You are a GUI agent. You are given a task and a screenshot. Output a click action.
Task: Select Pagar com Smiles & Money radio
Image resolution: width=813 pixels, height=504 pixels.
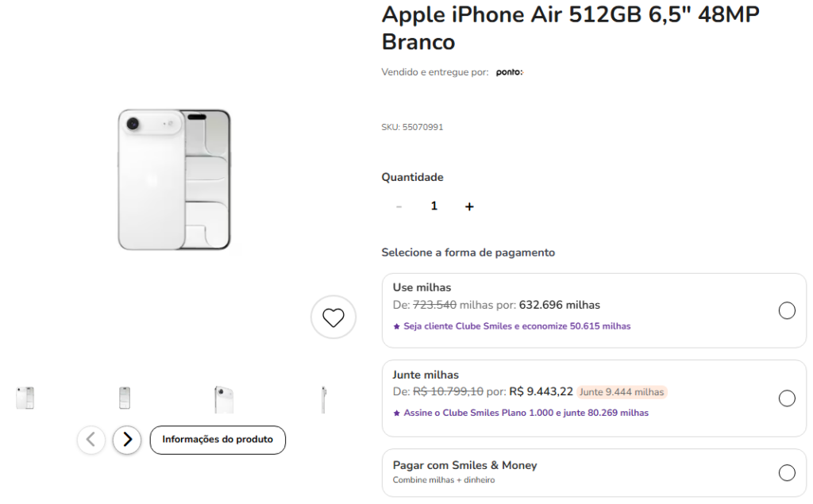coord(787,473)
